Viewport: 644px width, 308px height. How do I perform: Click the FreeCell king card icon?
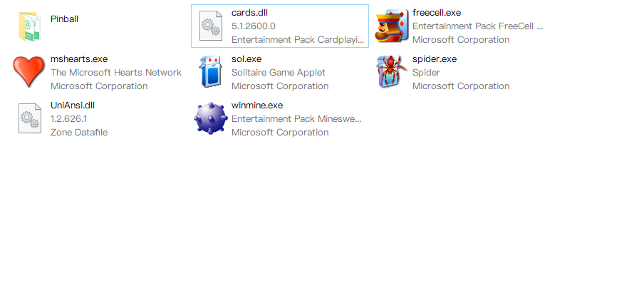[x=393, y=26]
